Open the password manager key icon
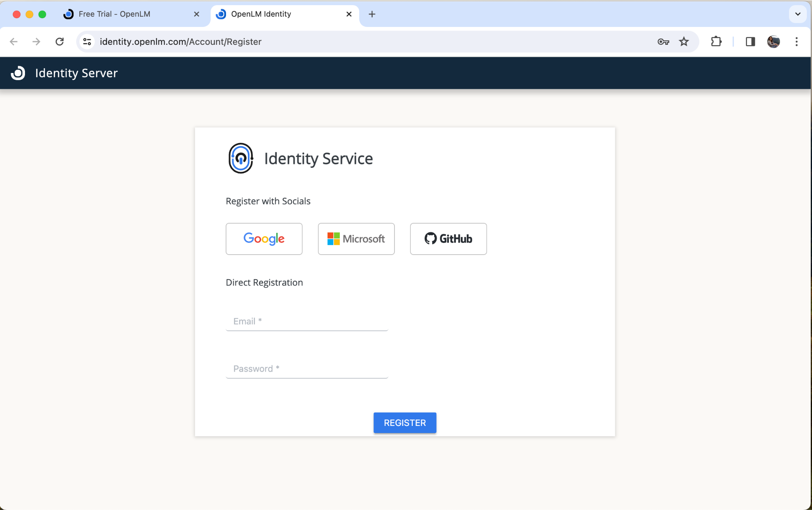This screenshot has height=510, width=812. (663, 41)
